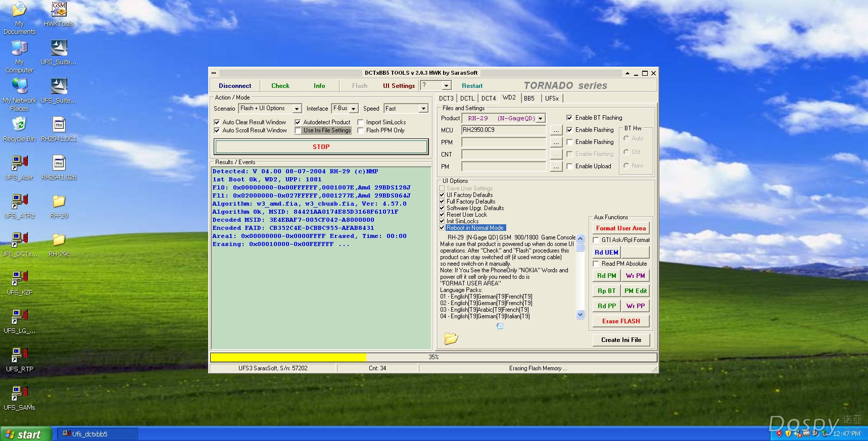Click the system menu icon in title bar
The image size is (868, 441).
(x=214, y=73)
